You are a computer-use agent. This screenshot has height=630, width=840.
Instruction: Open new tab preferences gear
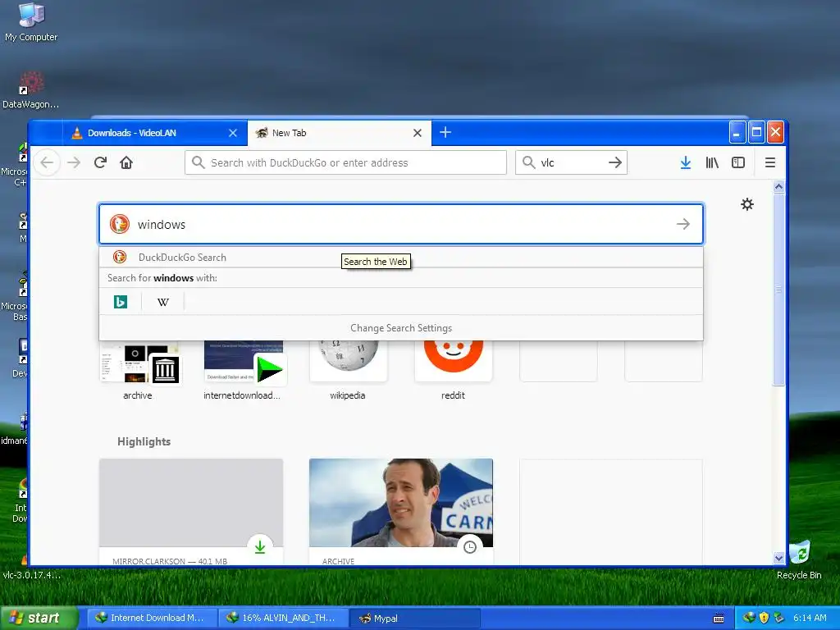[747, 204]
